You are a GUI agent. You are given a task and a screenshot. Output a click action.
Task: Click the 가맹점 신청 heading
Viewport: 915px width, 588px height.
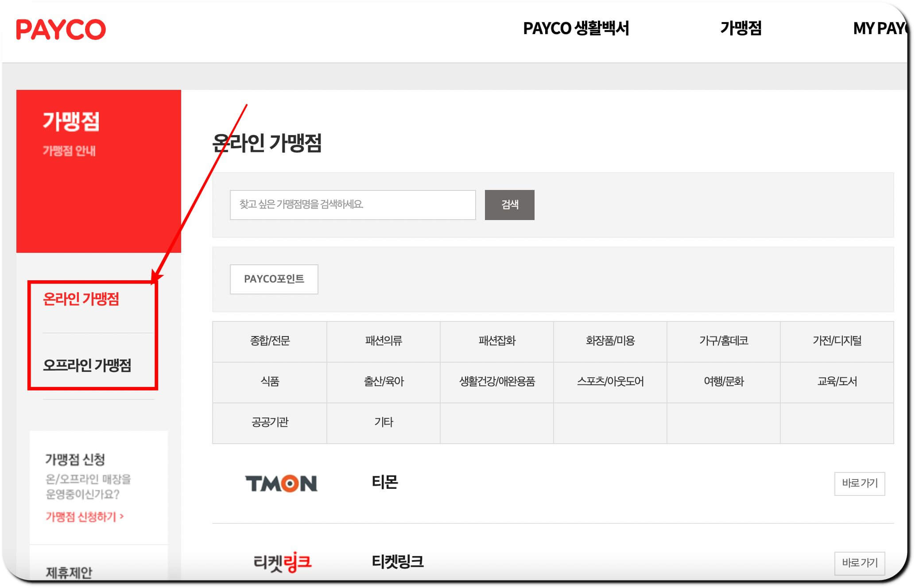click(75, 460)
